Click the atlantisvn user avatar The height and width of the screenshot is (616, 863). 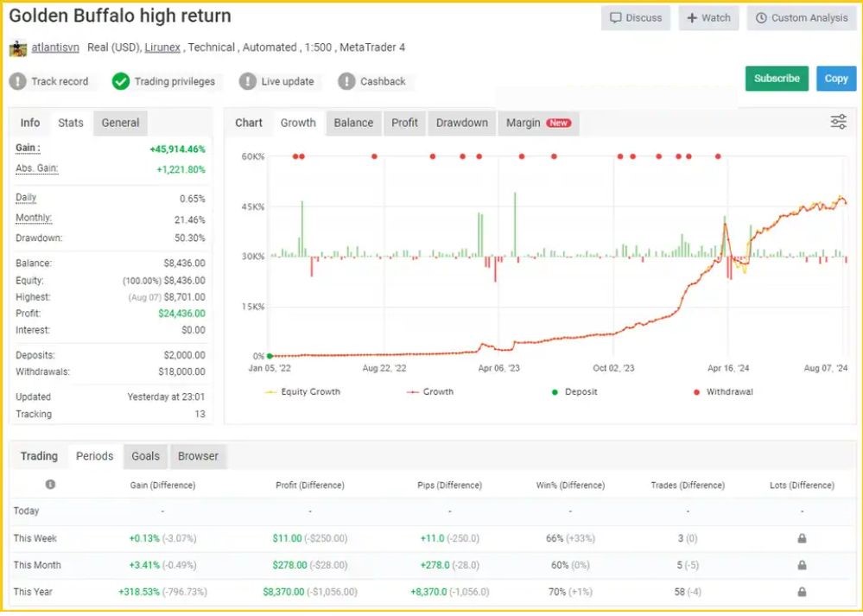(x=18, y=48)
